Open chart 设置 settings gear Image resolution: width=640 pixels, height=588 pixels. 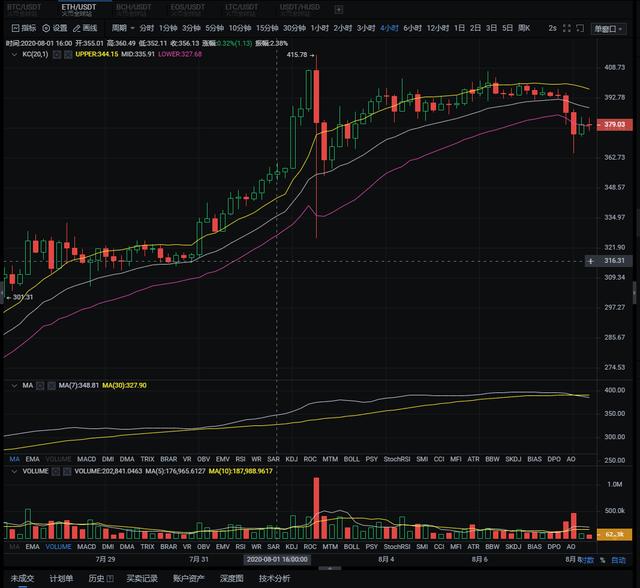click(55, 28)
